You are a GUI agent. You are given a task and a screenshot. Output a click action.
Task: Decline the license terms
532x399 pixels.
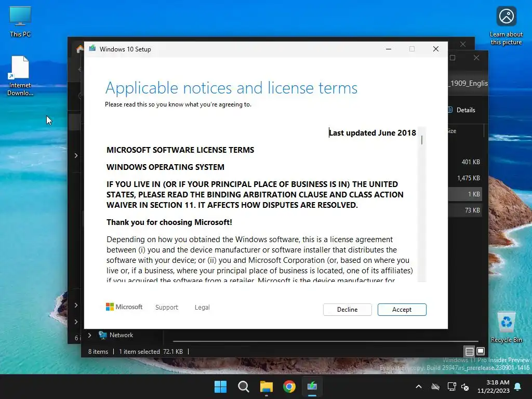coord(347,310)
